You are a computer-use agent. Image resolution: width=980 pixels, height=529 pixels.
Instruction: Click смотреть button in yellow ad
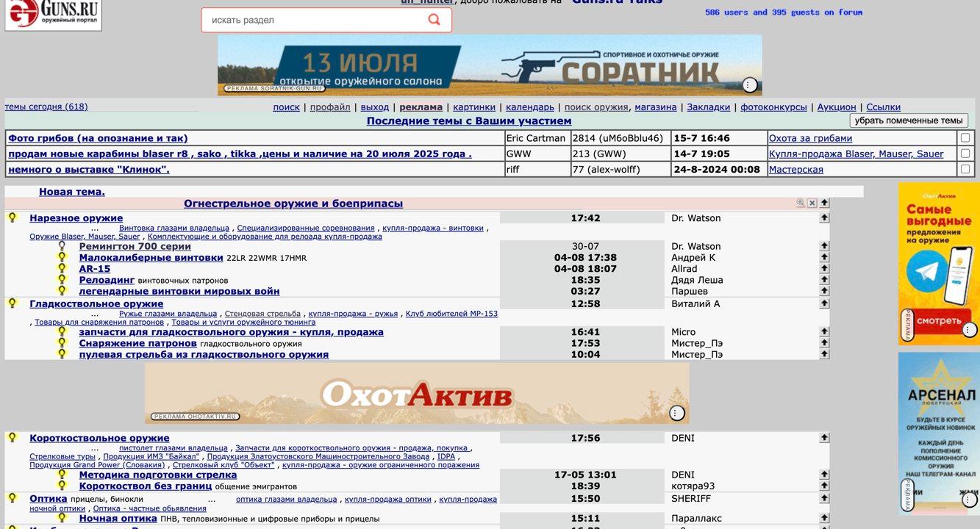(939, 321)
